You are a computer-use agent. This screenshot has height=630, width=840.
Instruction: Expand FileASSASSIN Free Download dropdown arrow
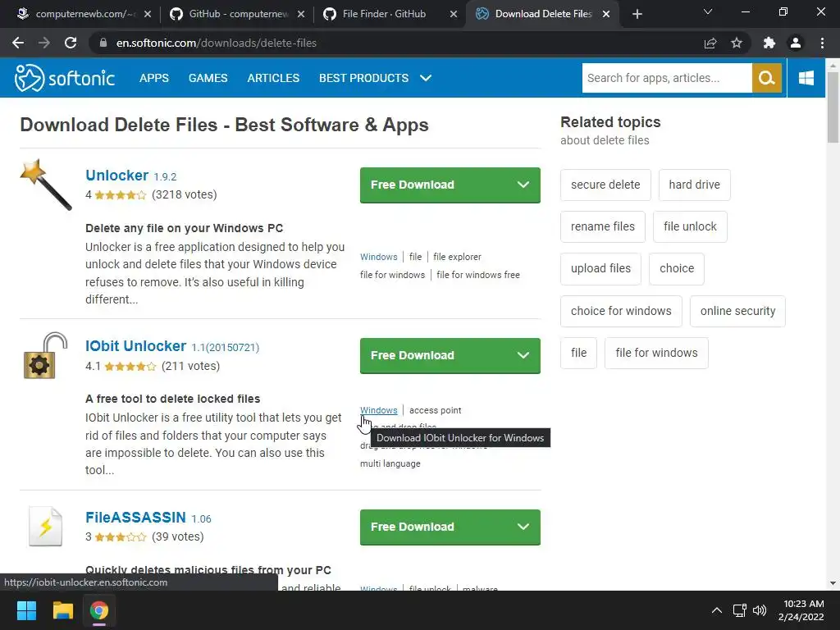(523, 527)
